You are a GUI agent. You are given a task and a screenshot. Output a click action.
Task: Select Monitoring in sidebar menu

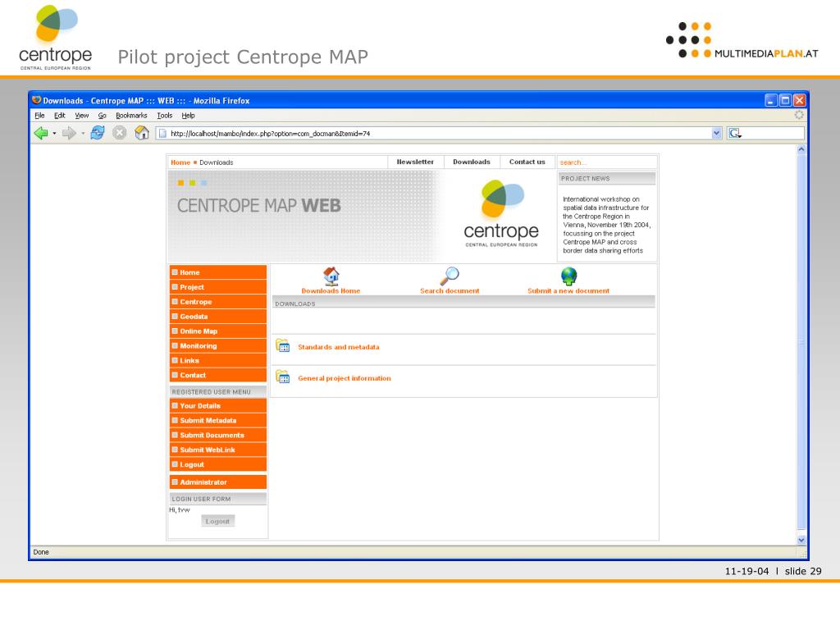click(218, 346)
